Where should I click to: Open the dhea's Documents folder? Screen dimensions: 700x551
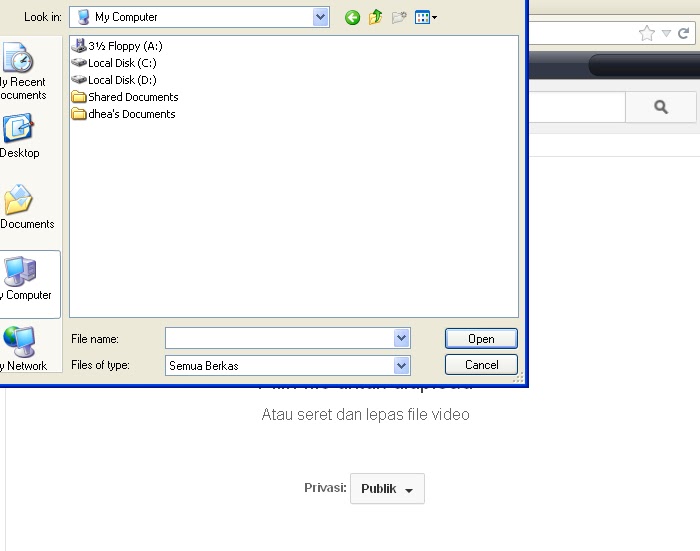pyautogui.click(x=123, y=114)
